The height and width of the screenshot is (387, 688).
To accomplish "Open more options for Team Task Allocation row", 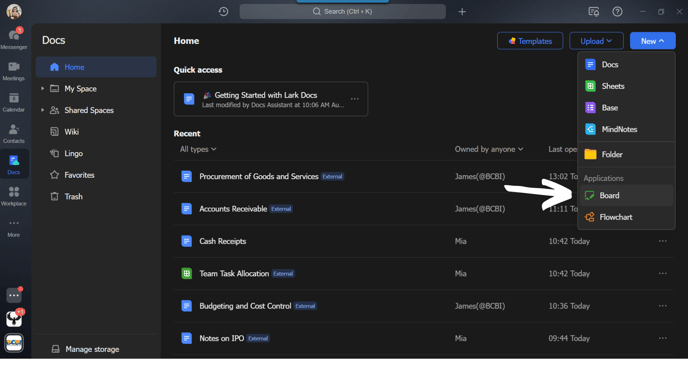I will tap(663, 273).
